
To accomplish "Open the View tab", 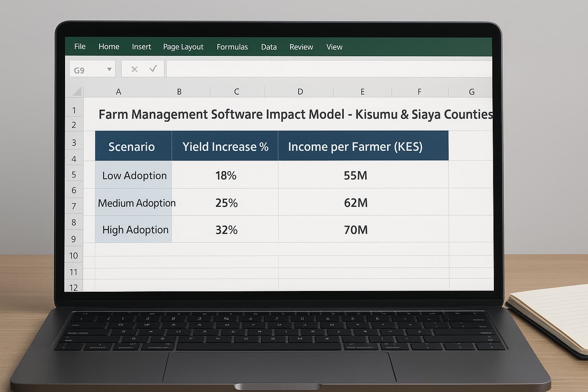I will 334,47.
